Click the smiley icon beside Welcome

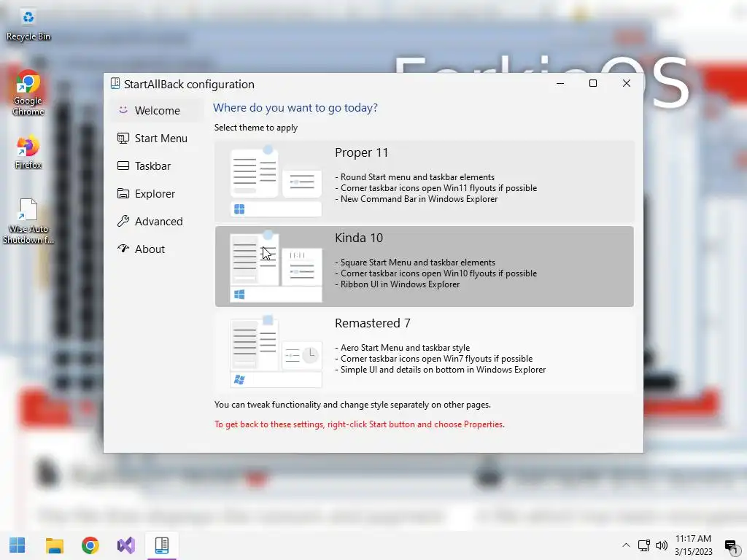tap(123, 110)
